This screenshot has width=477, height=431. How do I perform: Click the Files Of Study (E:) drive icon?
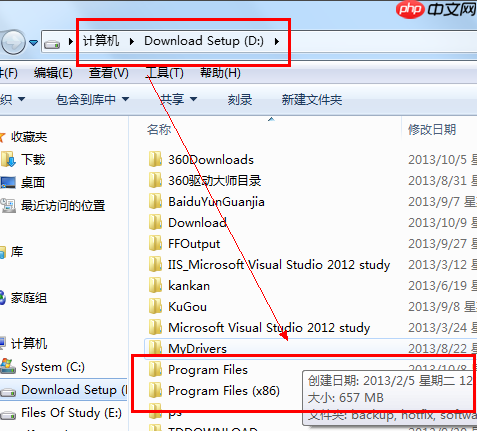tap(8, 415)
